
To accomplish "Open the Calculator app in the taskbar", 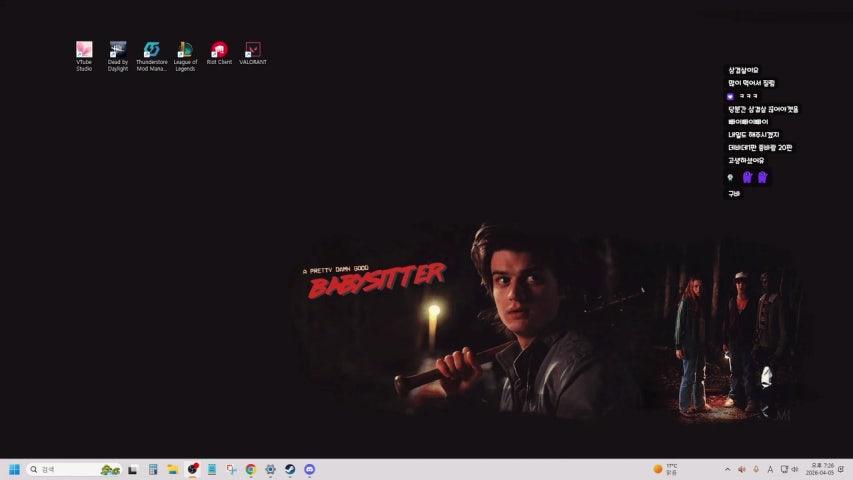I will point(153,469).
